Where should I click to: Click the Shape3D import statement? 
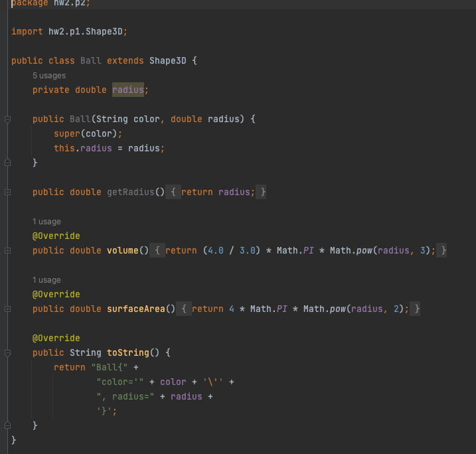pyautogui.click(x=69, y=32)
